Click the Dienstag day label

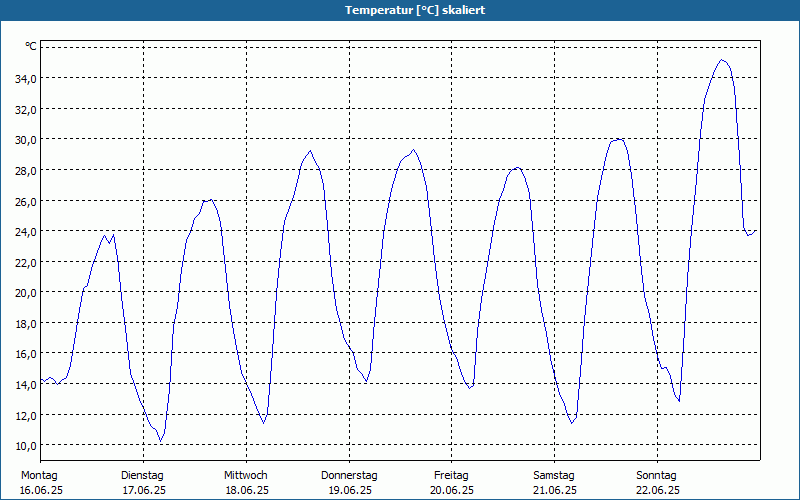[x=142, y=476]
